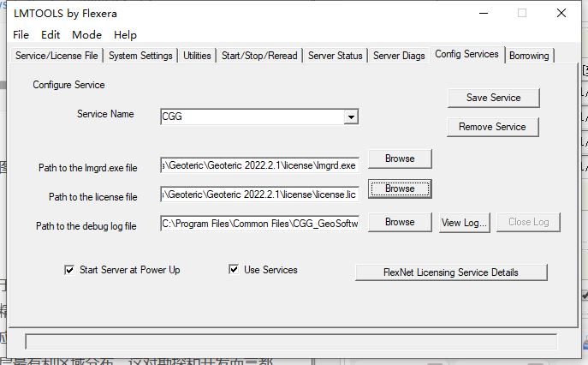Click the lmgrd.exe path input field
The height and width of the screenshot is (365, 588).
click(x=259, y=165)
